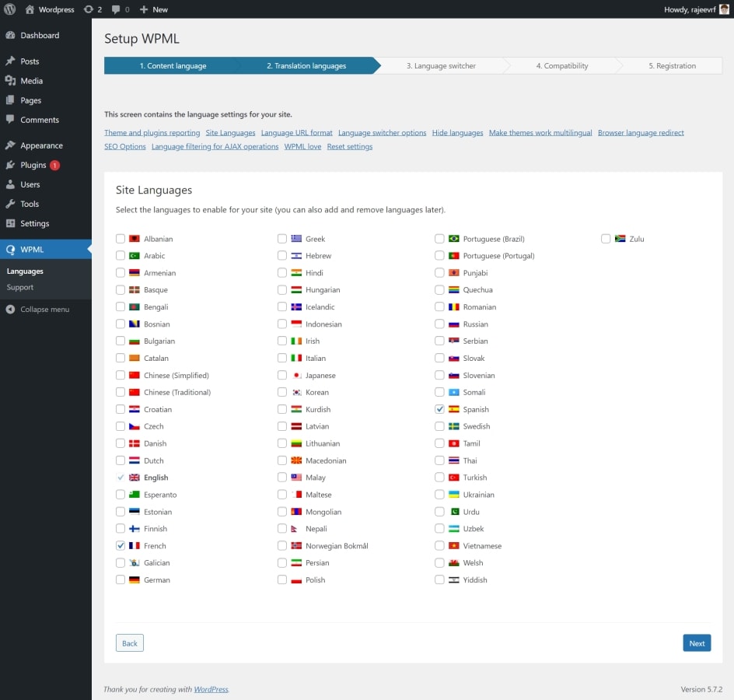Open Language filtering for AJAX operations link
Image resolution: width=734 pixels, height=700 pixels.
coord(215,146)
